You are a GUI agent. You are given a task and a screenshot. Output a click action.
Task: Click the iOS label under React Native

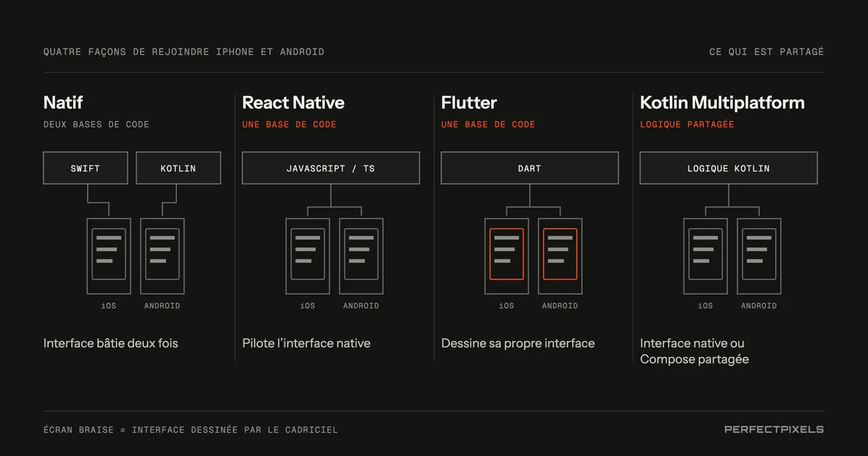(307, 306)
